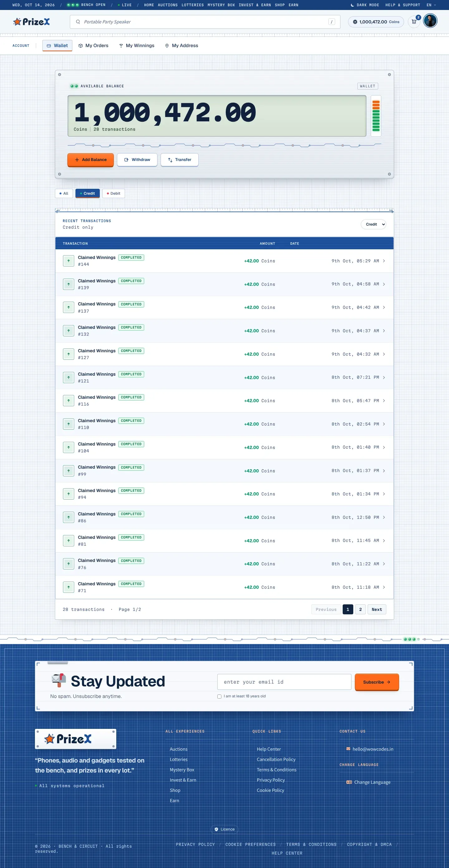The width and height of the screenshot is (449, 868).
Task: Click the Withdraw button
Action: point(137,160)
